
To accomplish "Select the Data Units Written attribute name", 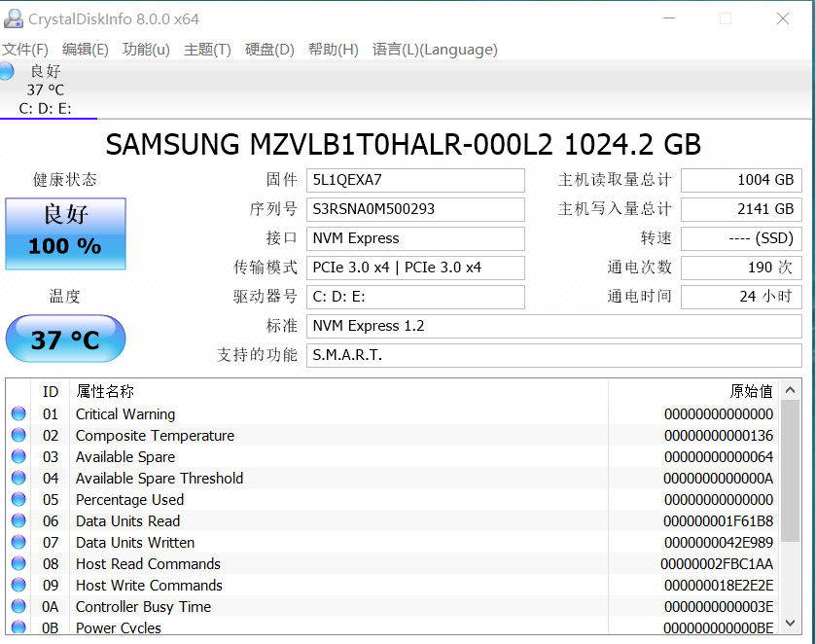I will 135,543.
